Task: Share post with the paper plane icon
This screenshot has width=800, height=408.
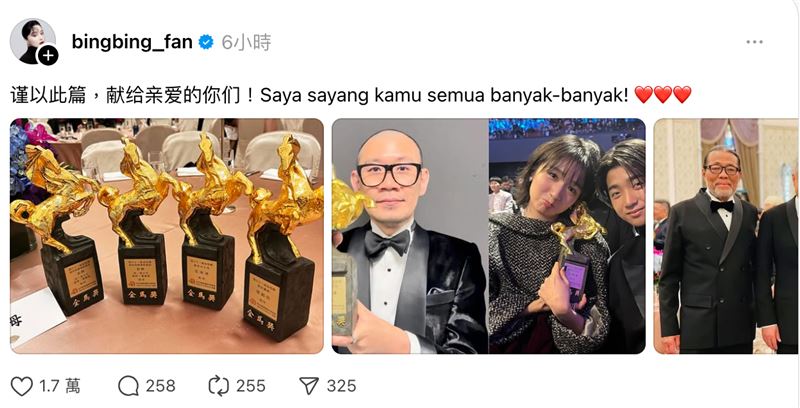Action: (x=309, y=386)
